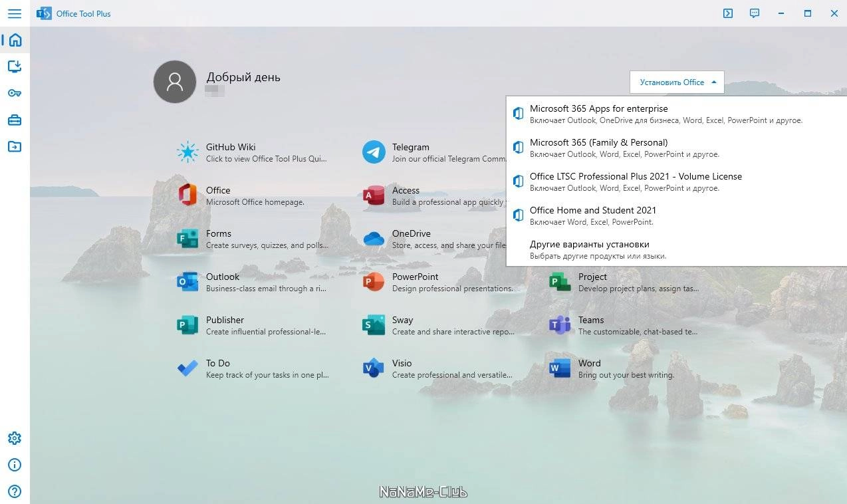Open the Toolbox briefcase page in sidebar
This screenshot has width=847, height=504.
coord(15,120)
